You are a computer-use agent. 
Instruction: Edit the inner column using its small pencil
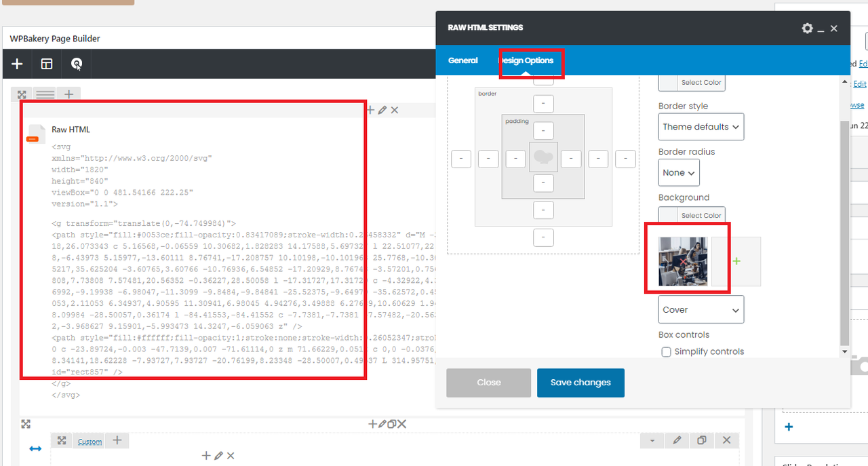click(218, 456)
